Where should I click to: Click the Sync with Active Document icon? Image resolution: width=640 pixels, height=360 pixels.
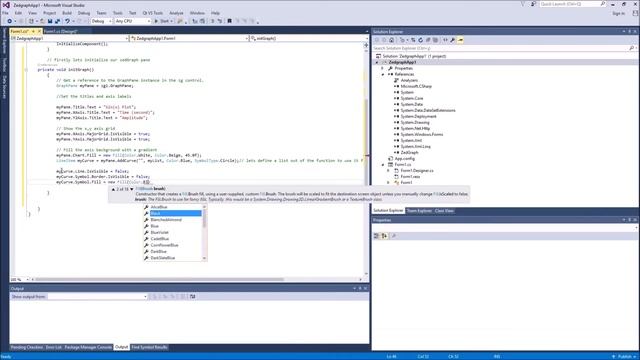point(413,40)
